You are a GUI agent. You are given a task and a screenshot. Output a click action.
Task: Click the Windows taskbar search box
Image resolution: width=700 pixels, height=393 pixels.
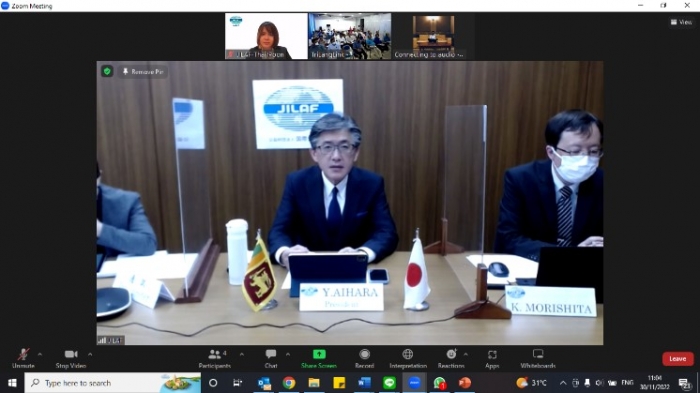[x=112, y=383]
